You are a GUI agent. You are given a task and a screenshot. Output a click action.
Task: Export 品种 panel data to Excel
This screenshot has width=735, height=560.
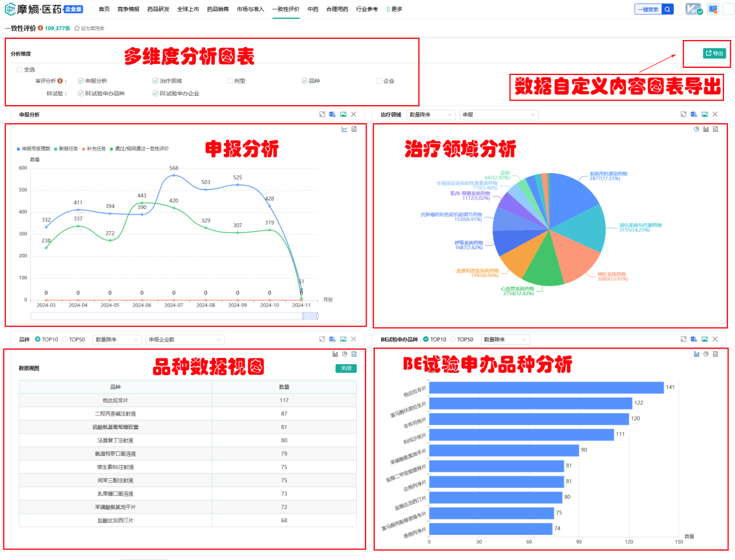[332, 339]
